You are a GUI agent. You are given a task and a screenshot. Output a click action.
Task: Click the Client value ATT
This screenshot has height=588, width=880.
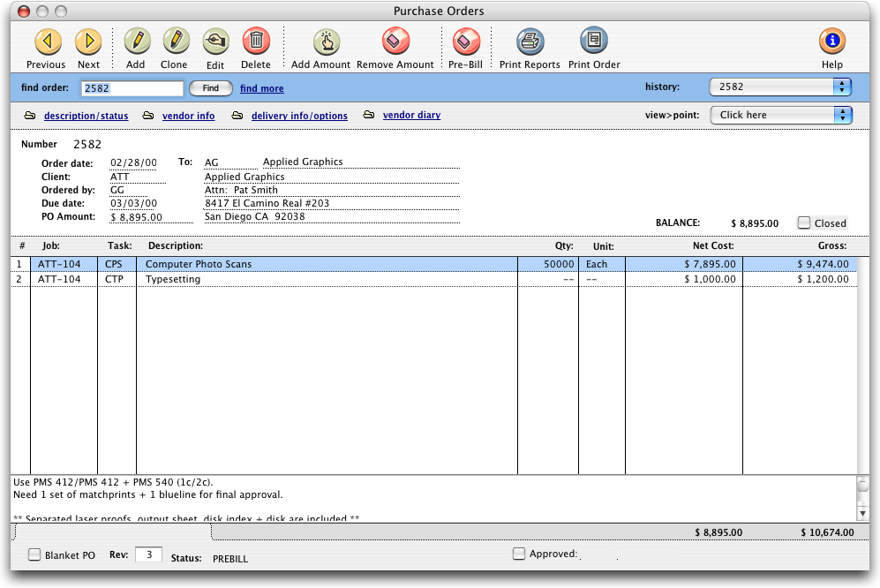click(119, 177)
